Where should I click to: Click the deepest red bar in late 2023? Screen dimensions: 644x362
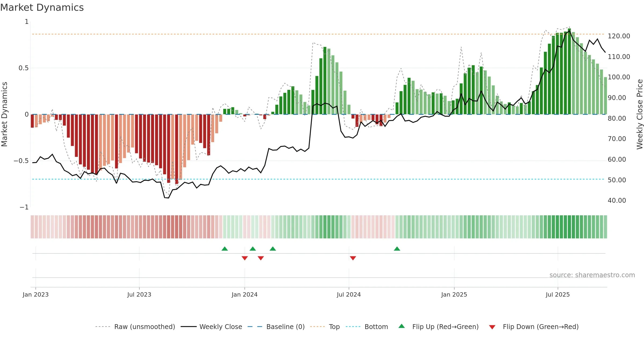(177, 149)
